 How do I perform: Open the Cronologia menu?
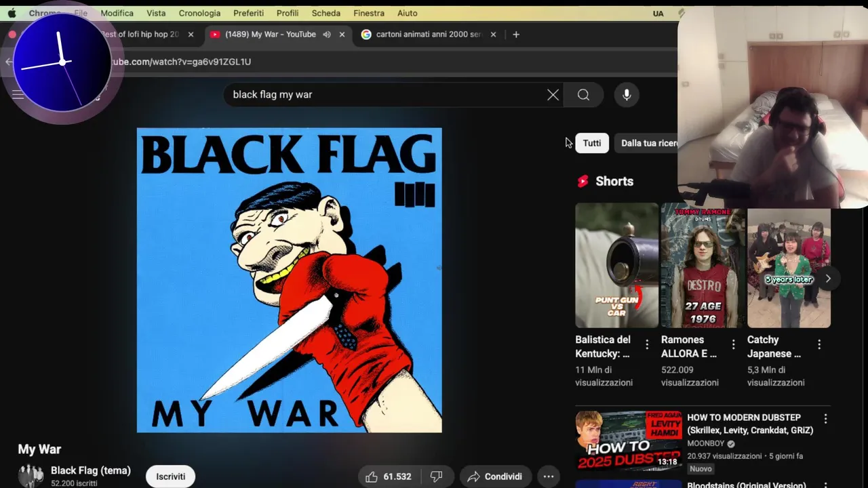tap(199, 13)
